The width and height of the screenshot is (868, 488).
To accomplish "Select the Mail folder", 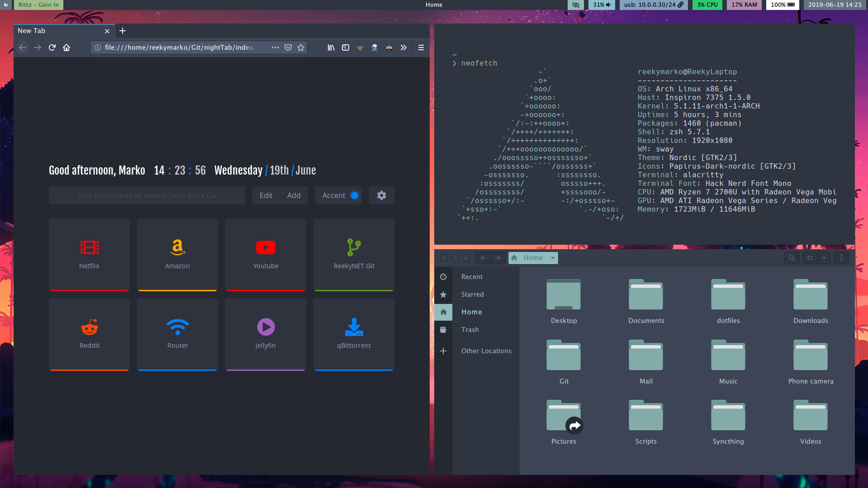I will coord(646,362).
